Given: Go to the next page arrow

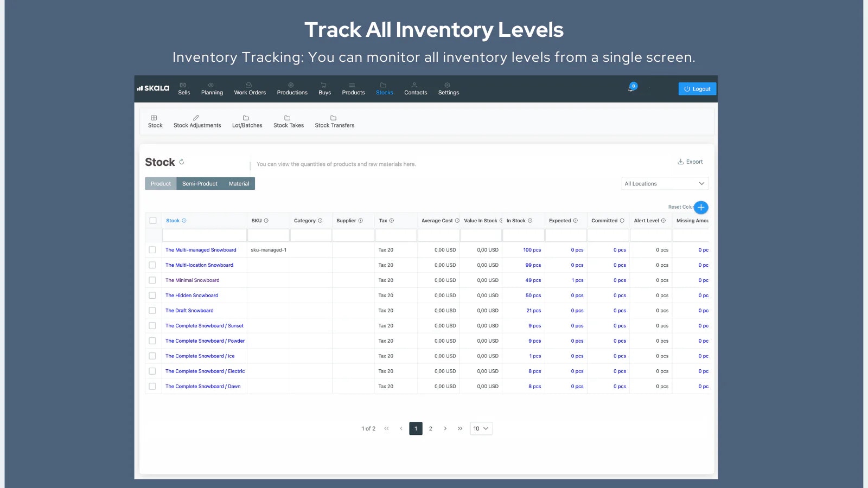Looking at the screenshot, I should pos(445,428).
